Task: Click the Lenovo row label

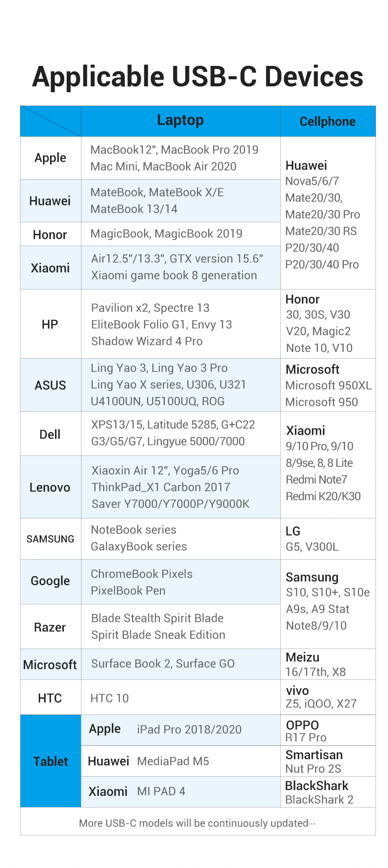Action: [50, 487]
